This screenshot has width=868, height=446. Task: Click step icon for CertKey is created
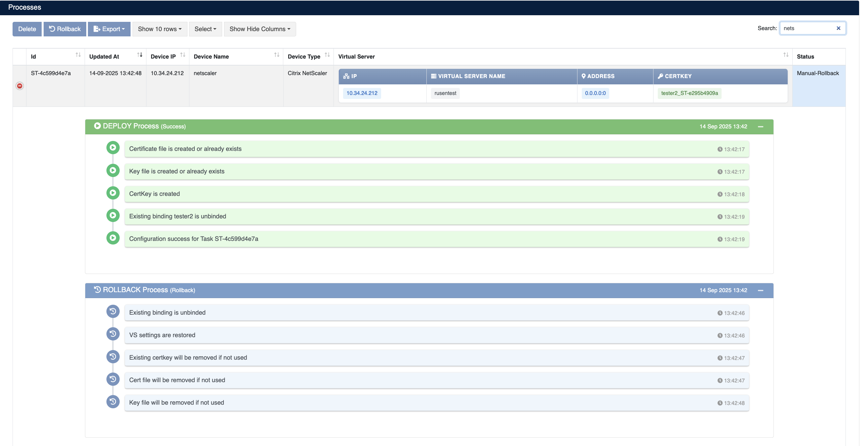pos(113,193)
